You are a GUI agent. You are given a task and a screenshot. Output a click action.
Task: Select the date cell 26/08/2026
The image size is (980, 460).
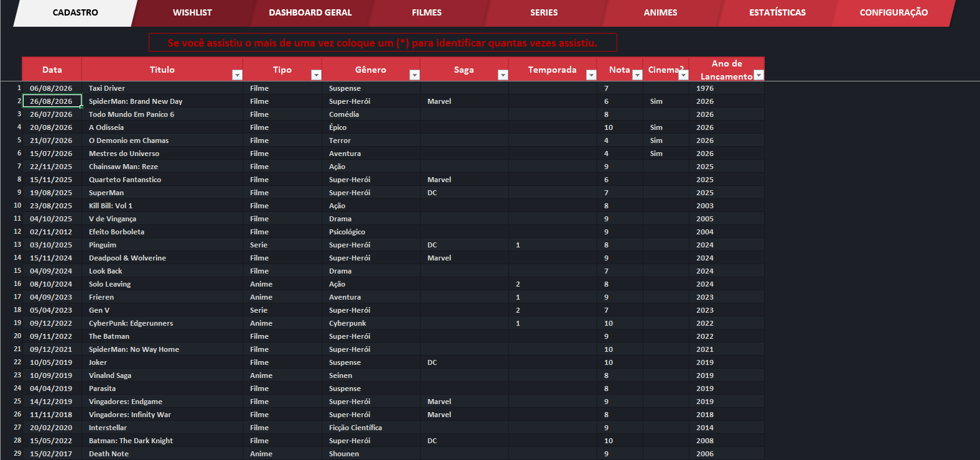pos(52,101)
